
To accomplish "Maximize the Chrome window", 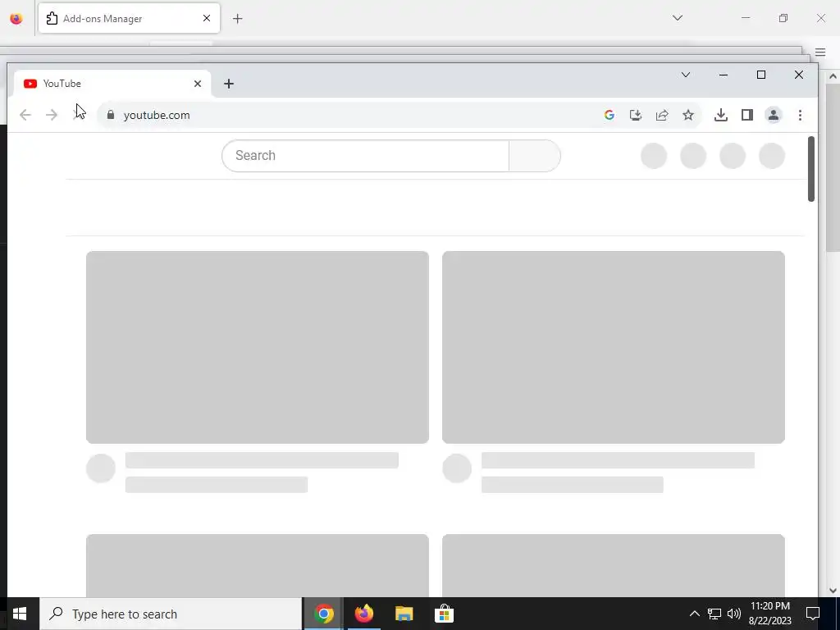I will [x=761, y=75].
